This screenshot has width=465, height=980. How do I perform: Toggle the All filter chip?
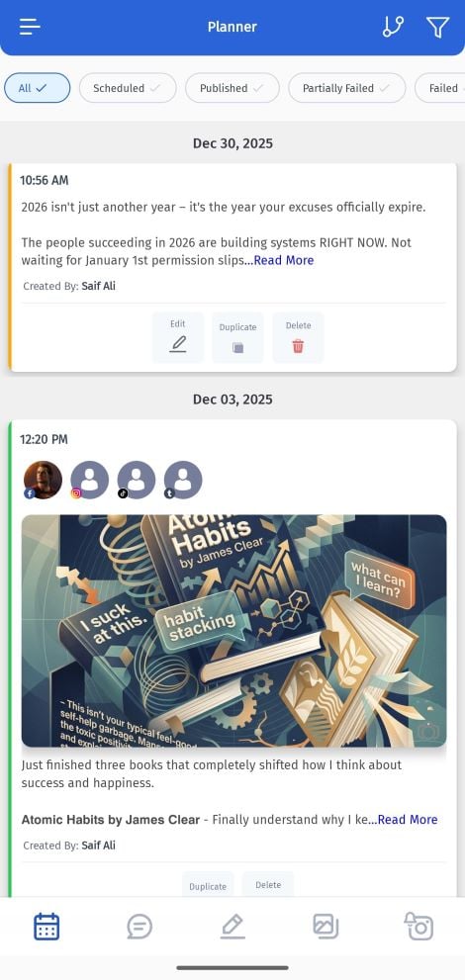click(37, 88)
